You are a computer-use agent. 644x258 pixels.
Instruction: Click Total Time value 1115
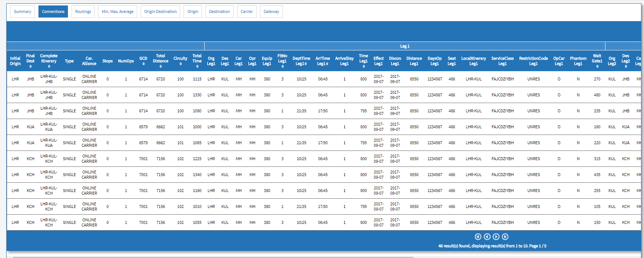point(197,79)
